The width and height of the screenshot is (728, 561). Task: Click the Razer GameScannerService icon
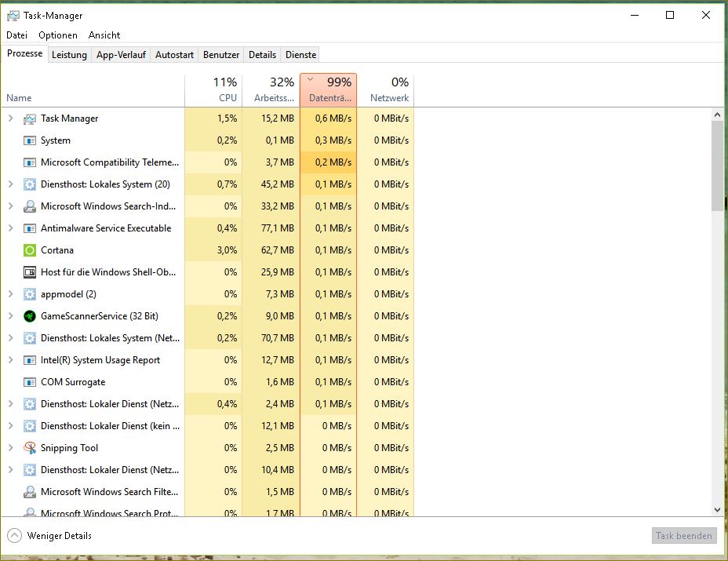point(30,316)
